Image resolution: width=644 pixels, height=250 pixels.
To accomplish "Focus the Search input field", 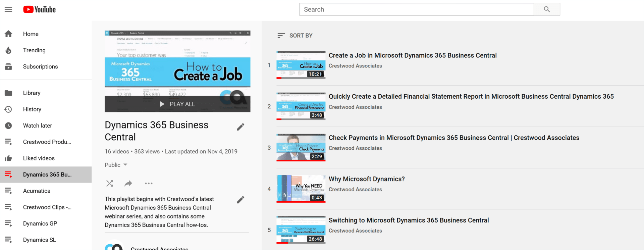I will [x=417, y=9].
